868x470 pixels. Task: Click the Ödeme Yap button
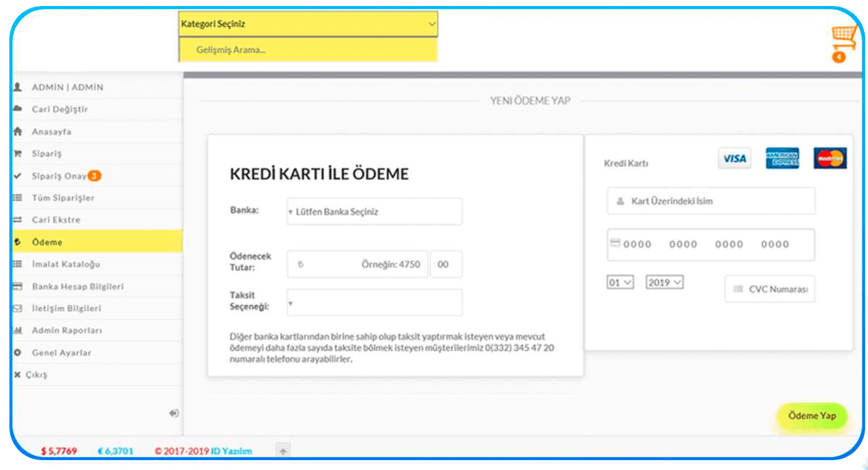812,416
